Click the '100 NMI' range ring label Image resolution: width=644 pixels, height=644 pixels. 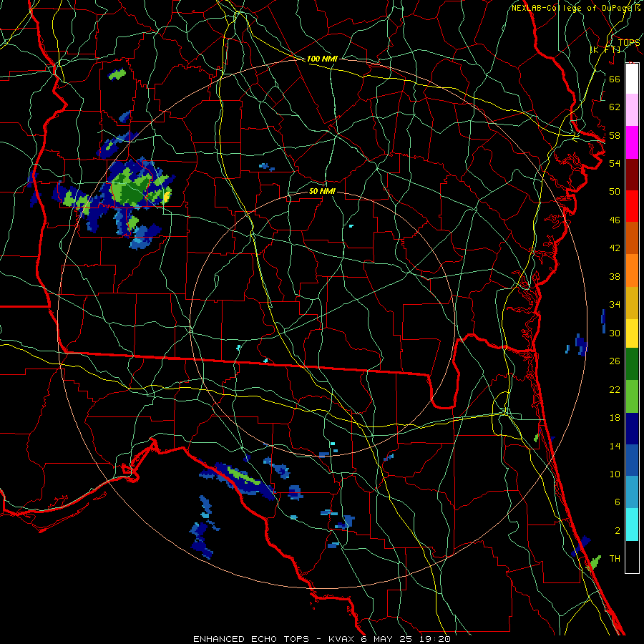click(x=322, y=59)
